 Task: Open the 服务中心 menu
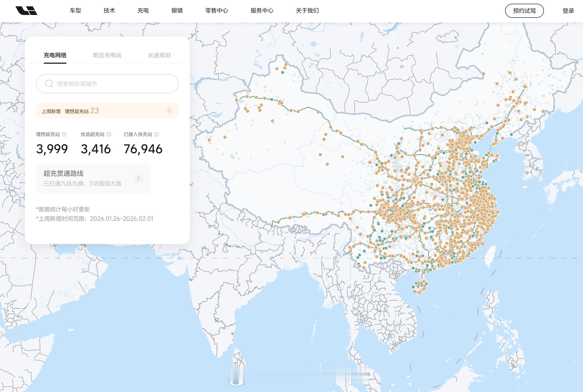coord(262,11)
